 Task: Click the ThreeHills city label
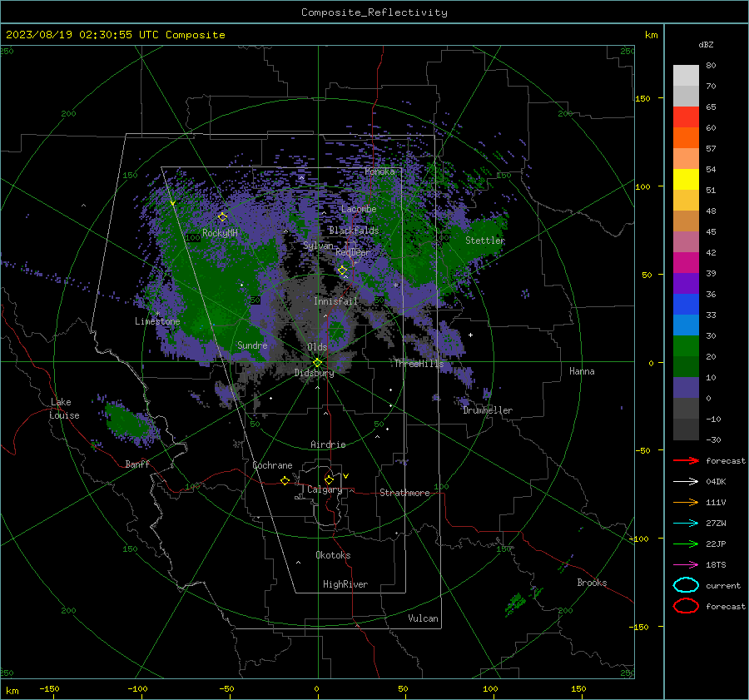click(x=419, y=364)
